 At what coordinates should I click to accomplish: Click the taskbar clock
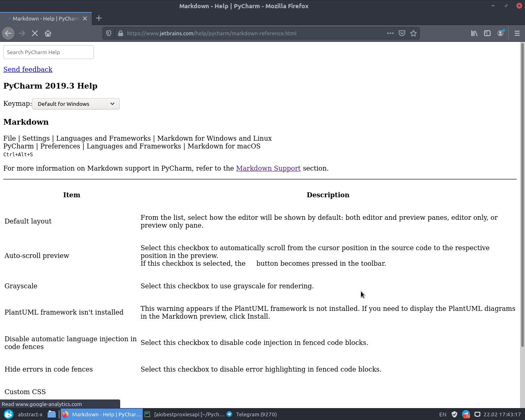point(502,414)
